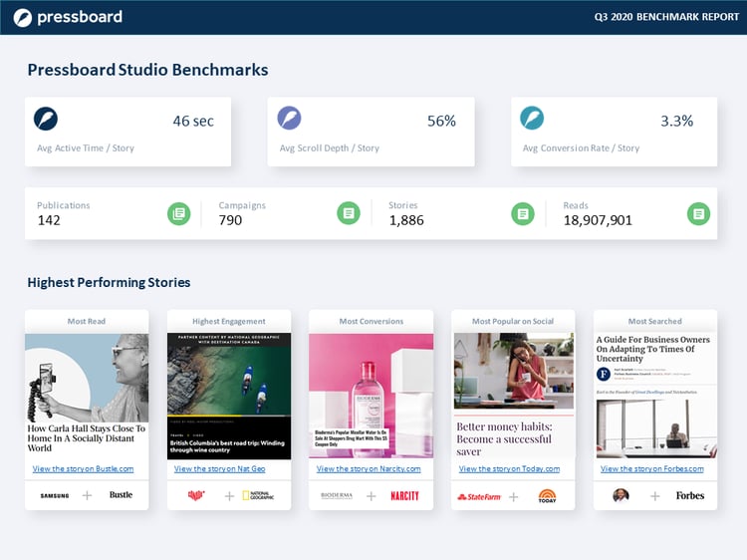Click the National Geographic logo
This screenshot has width=747, height=560.
coord(258,495)
